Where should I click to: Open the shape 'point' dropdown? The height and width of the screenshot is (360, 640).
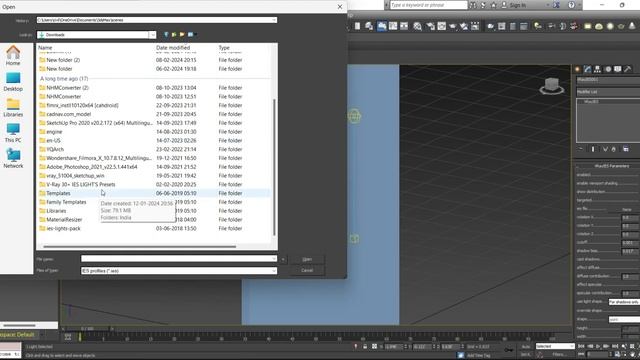pos(624,319)
